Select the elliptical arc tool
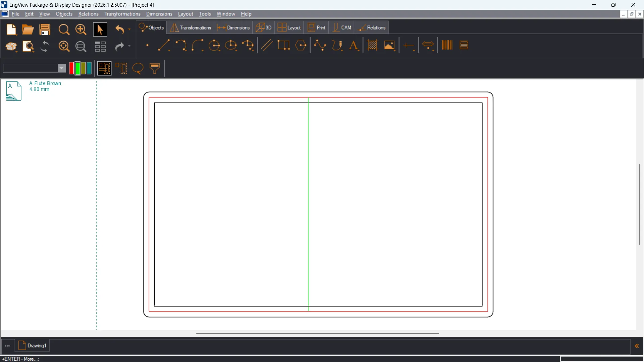 click(248, 45)
